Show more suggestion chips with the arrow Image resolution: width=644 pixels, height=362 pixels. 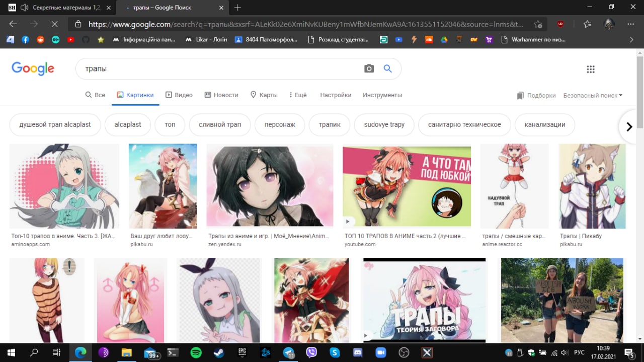[x=629, y=127]
